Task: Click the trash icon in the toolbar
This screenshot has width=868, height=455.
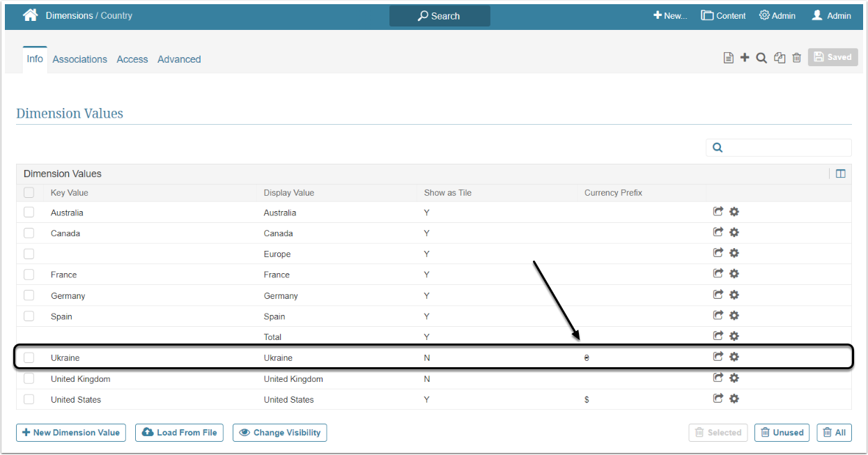Action: point(796,58)
